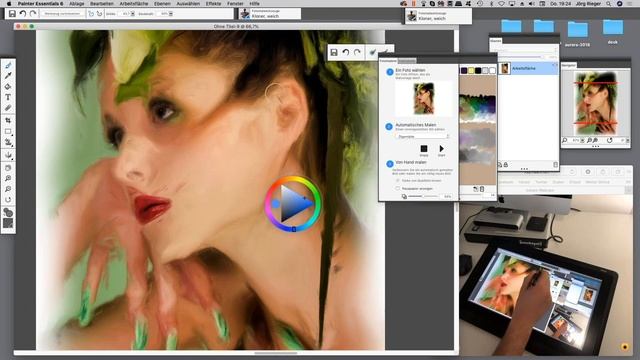Open the Auswählen menu
640x360 pixels.
[x=188, y=3]
